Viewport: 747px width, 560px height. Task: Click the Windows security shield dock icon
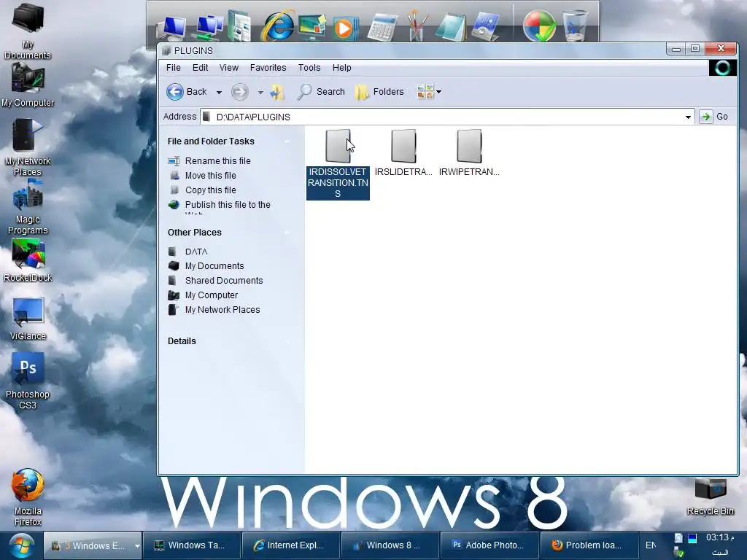click(x=539, y=26)
